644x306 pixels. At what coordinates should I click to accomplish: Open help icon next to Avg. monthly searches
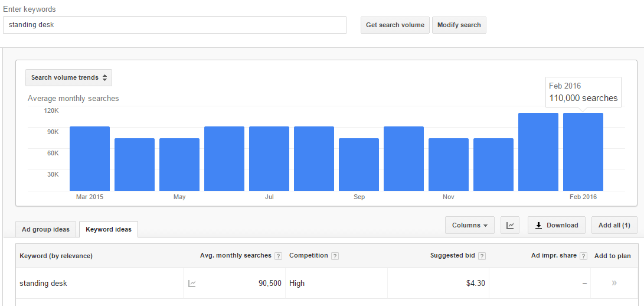click(x=279, y=256)
